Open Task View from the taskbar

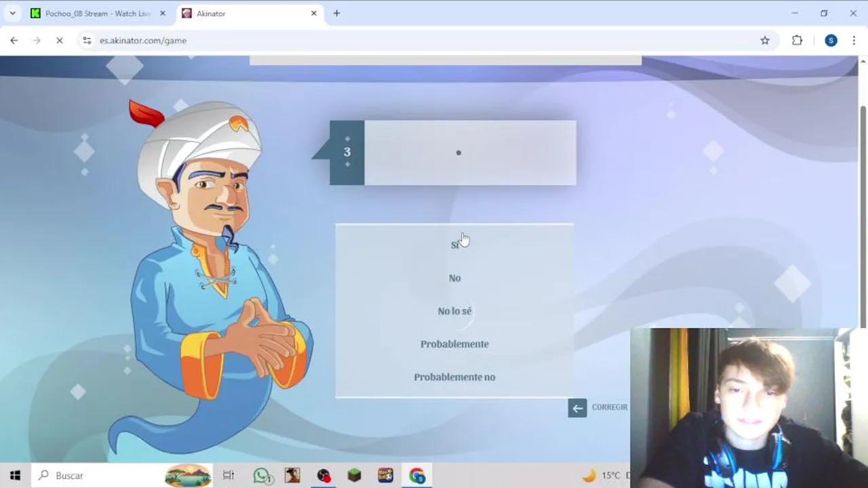tap(229, 476)
